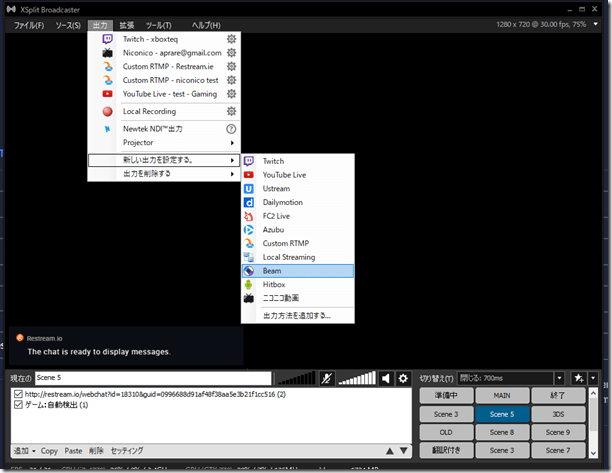Open the ファイル(F) menu
This screenshot has height=473, width=612.
click(29, 25)
